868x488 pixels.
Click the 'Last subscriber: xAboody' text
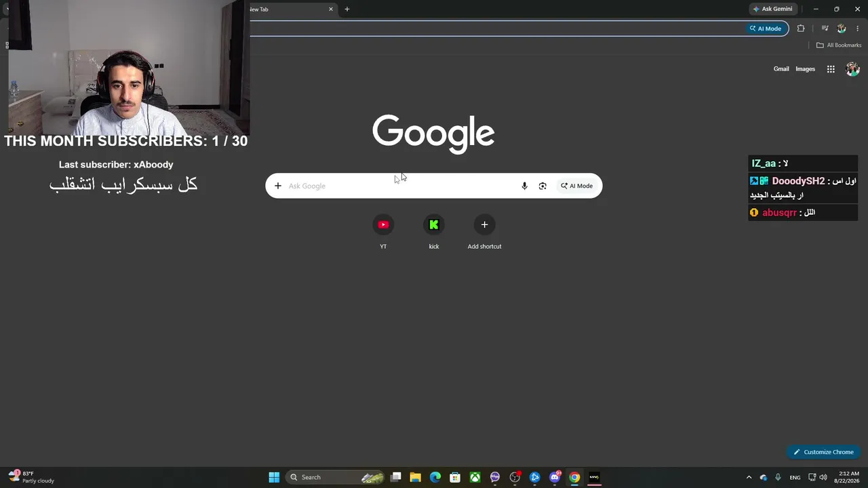click(x=116, y=165)
